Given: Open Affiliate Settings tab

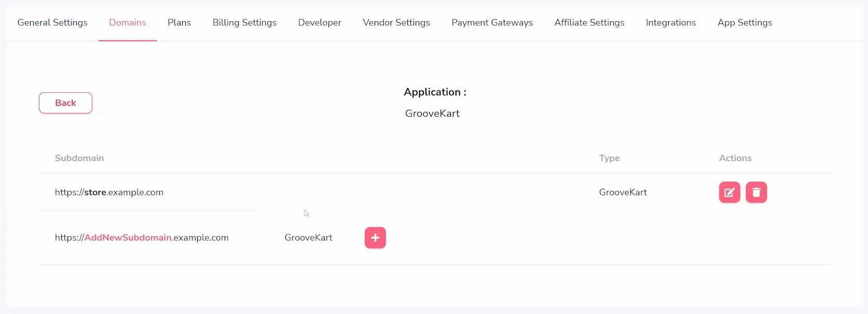Looking at the screenshot, I should (x=589, y=23).
